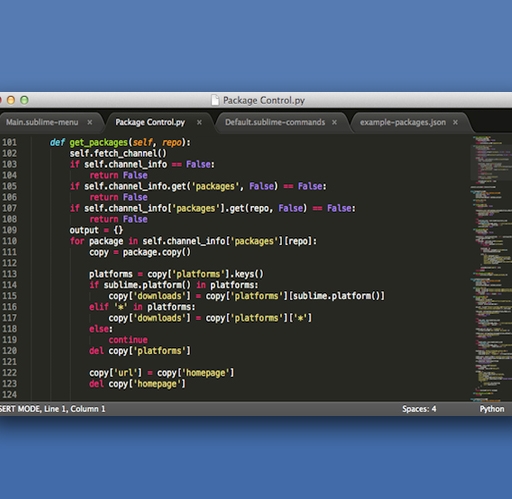The width and height of the screenshot is (512, 499).
Task: Click line number 101 in the gutter
Action: coord(9,142)
